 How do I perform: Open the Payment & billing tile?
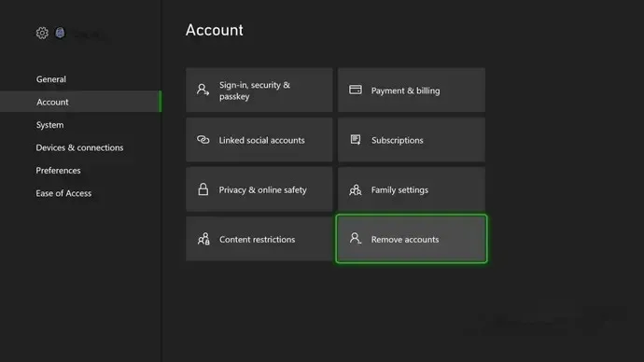pos(411,90)
